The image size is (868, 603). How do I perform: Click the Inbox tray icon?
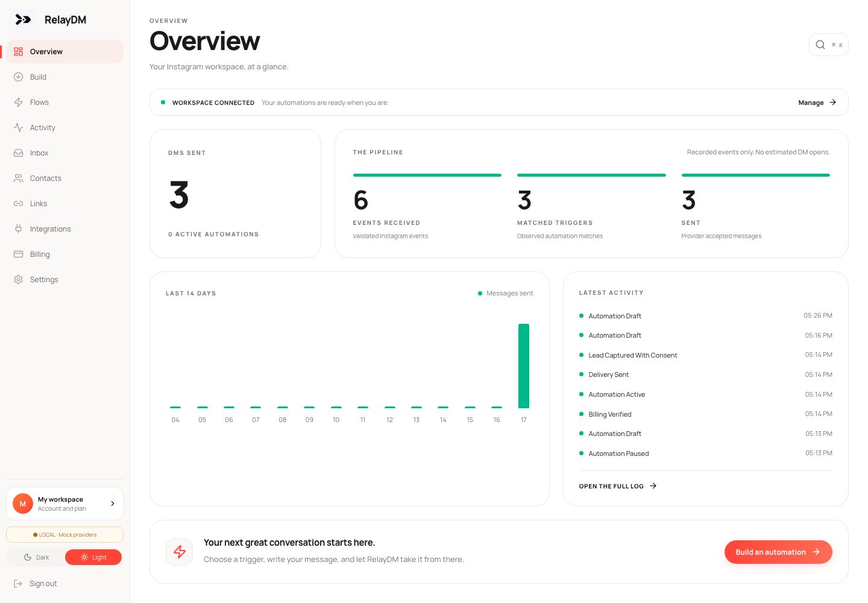coord(18,153)
